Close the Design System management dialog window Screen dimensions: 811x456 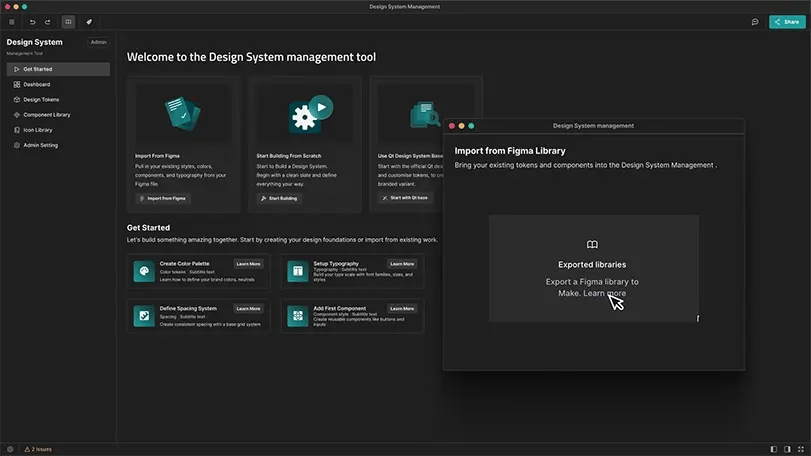(x=452, y=126)
